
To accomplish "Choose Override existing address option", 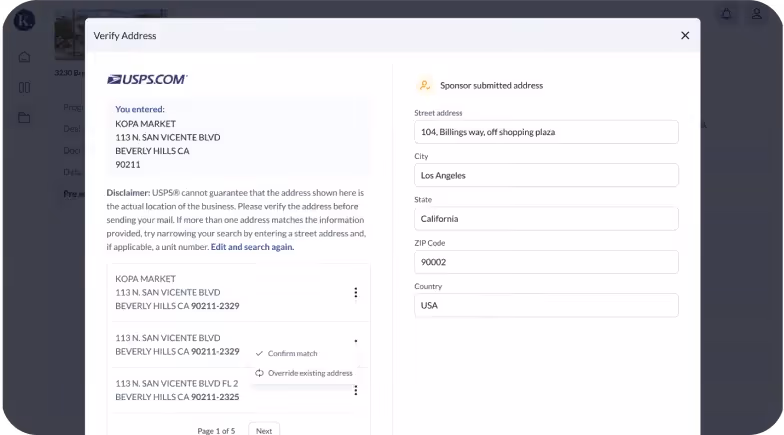I will click(304, 373).
